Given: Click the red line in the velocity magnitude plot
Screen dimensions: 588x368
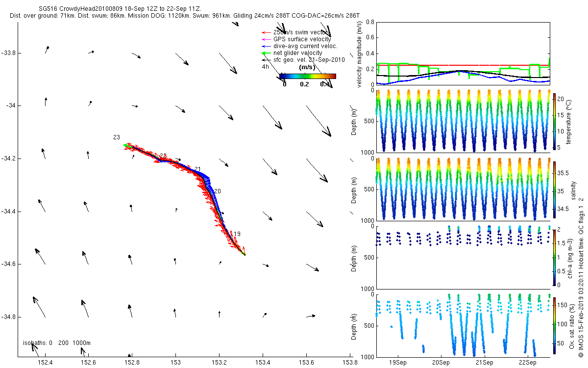Looking at the screenshot, I should coord(464,65).
